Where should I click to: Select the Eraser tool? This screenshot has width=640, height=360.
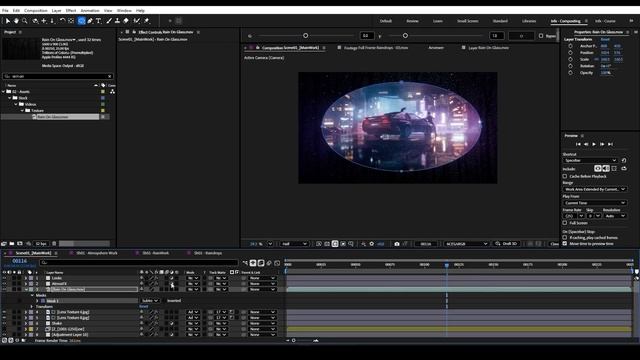click(126, 21)
